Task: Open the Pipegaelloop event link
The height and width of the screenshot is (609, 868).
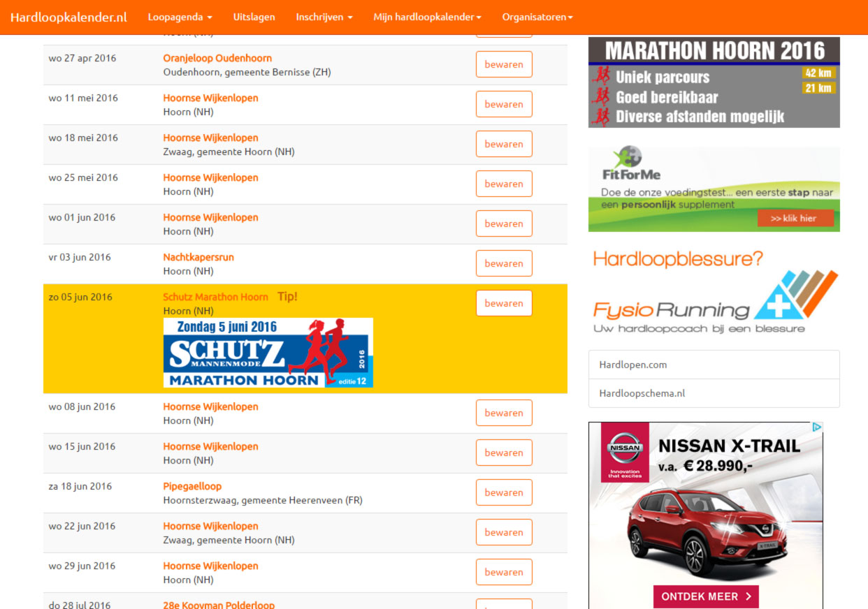Action: pyautogui.click(x=192, y=486)
